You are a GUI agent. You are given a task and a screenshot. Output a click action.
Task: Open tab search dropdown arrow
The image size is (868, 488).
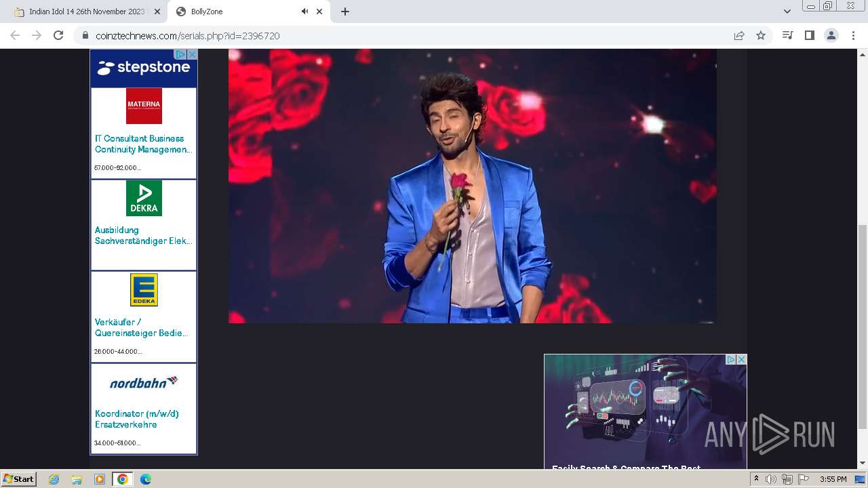(x=787, y=12)
